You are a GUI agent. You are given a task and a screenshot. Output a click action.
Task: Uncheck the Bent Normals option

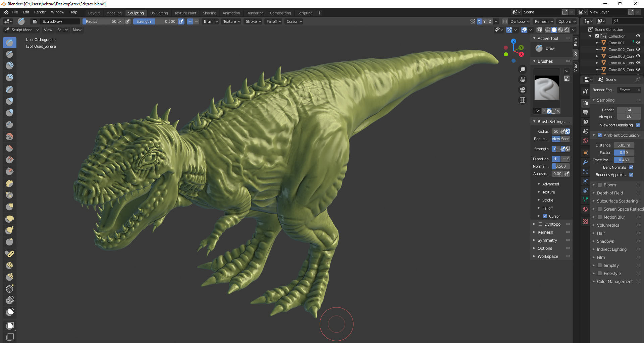click(631, 167)
